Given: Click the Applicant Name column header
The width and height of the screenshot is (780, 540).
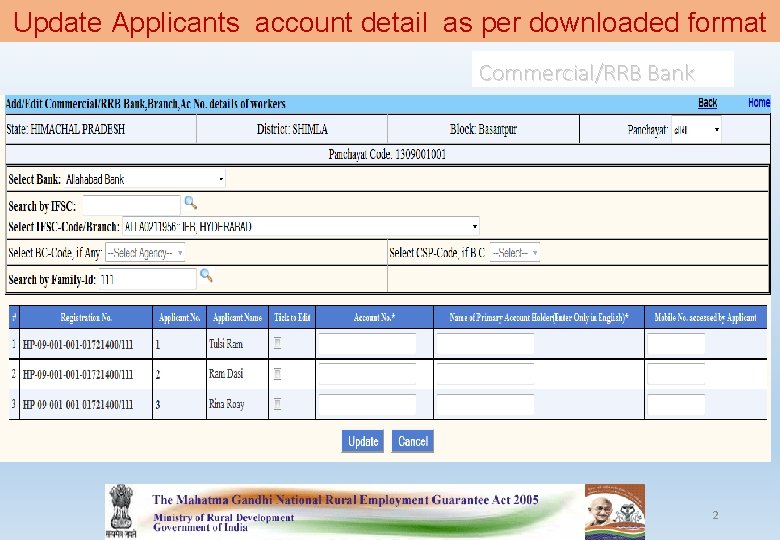Looking at the screenshot, I should 237,317.
